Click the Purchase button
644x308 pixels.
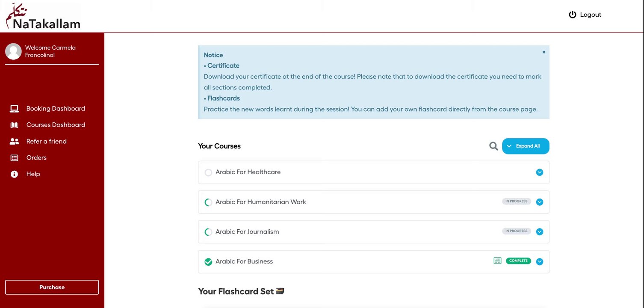point(52,287)
